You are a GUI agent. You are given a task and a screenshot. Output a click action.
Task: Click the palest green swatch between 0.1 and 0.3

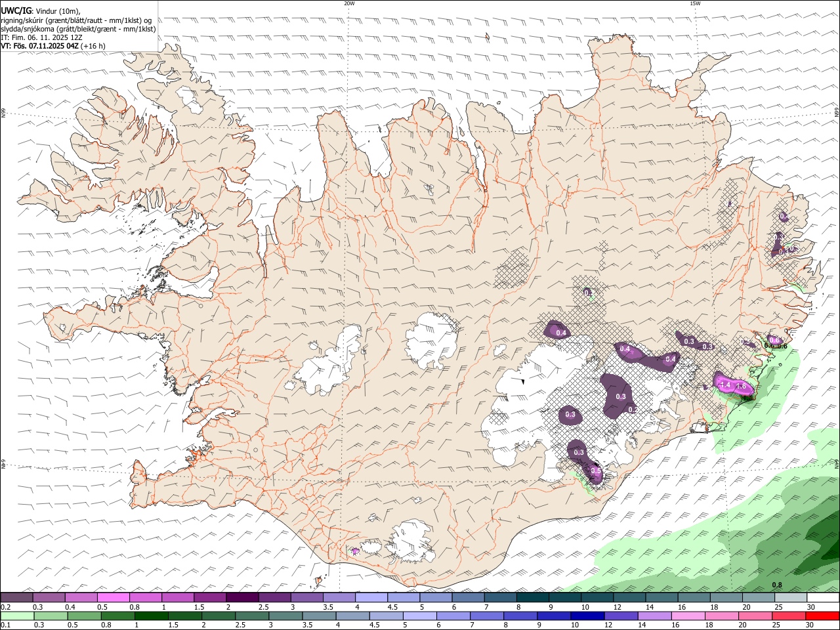tap(17, 616)
